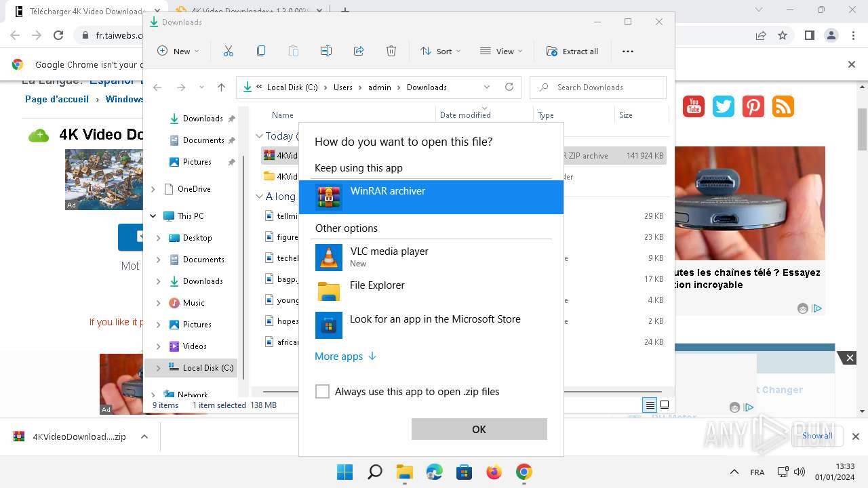Select WinRAR archiver app option

tap(431, 197)
